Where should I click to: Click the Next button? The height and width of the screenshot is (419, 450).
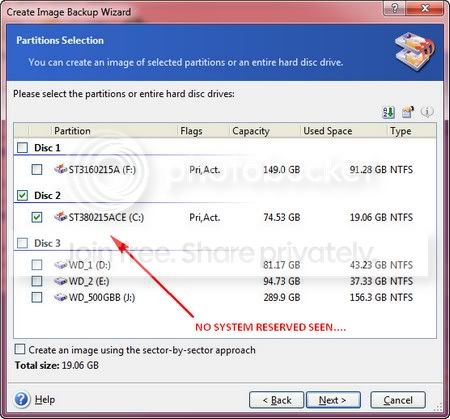(x=333, y=400)
